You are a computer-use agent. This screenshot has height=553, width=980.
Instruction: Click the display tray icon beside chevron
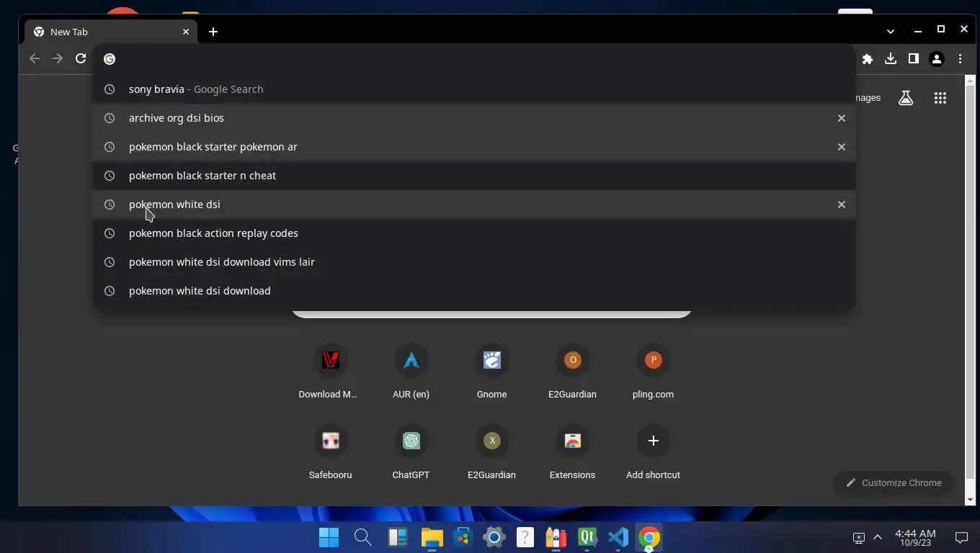click(x=859, y=537)
